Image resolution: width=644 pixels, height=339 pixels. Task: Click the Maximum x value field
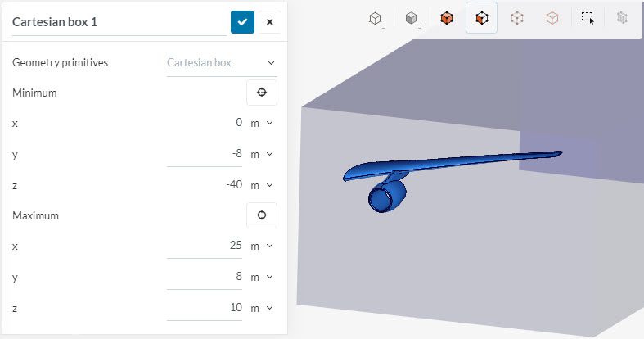click(204, 246)
